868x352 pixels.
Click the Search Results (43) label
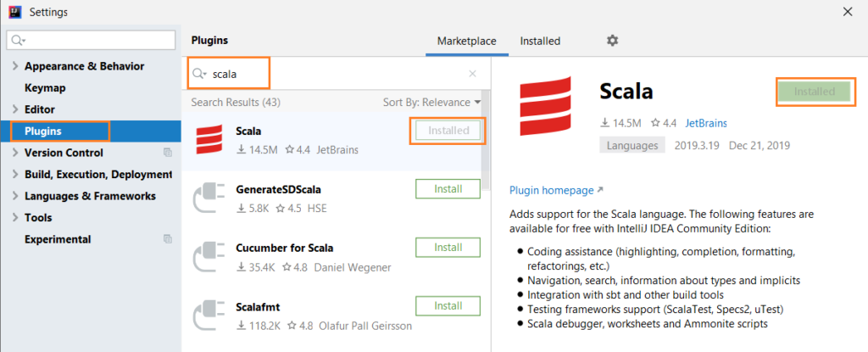tap(236, 103)
